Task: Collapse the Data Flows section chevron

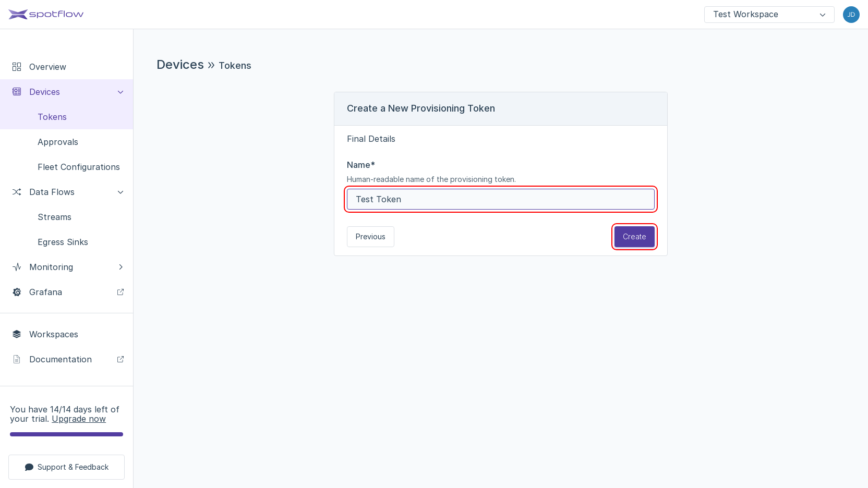Action: (120, 192)
